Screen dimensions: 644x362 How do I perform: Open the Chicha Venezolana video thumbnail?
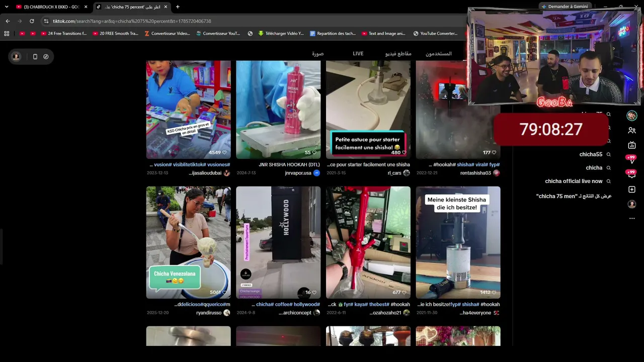[x=189, y=242]
